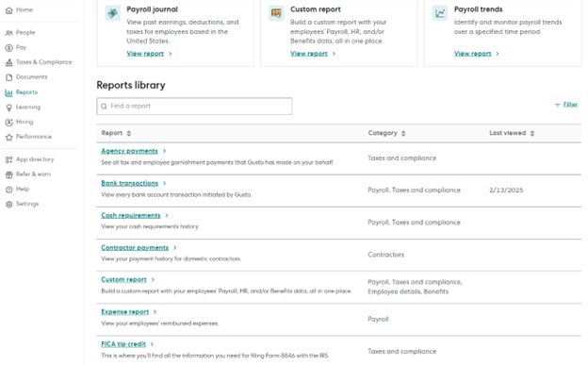Open Help from the sidebar
The width and height of the screenshot is (588, 365).
pyautogui.click(x=23, y=189)
